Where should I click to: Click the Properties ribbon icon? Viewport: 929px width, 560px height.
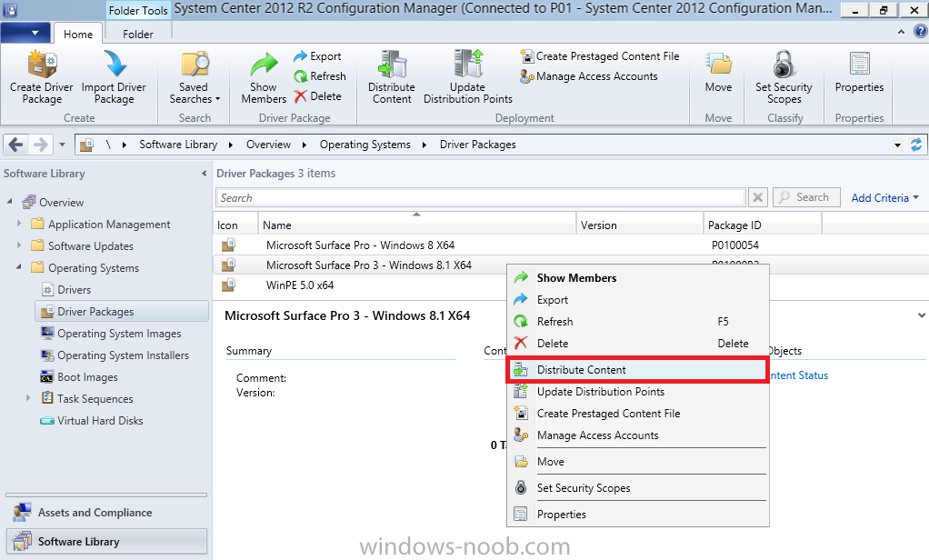coord(859,73)
